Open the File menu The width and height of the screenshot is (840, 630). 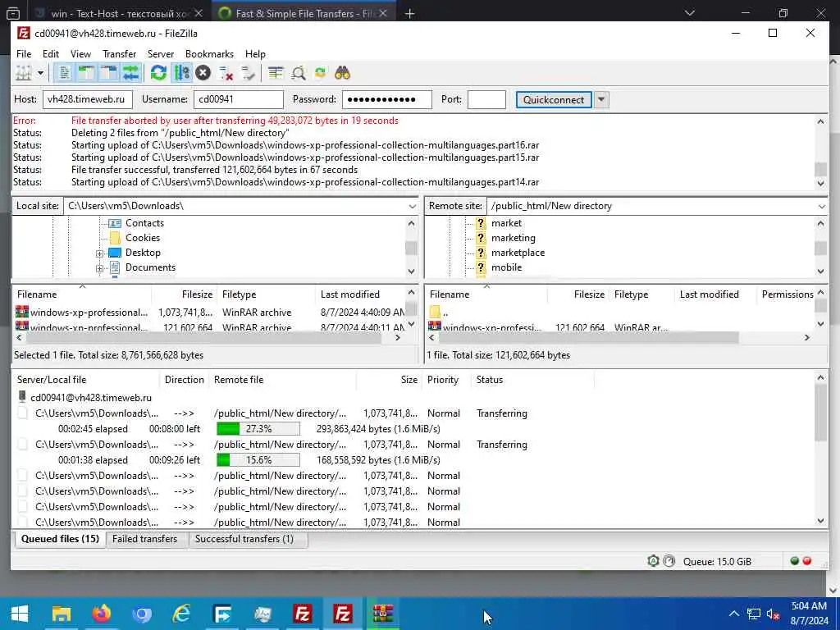pos(24,54)
